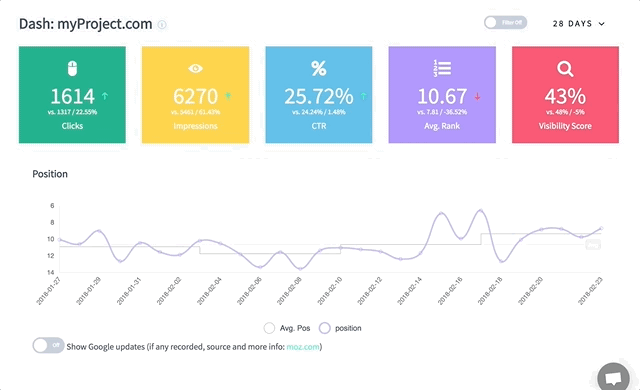Click the up arrow next to 25.72%
The width and height of the screenshot is (640, 390).
point(363,96)
